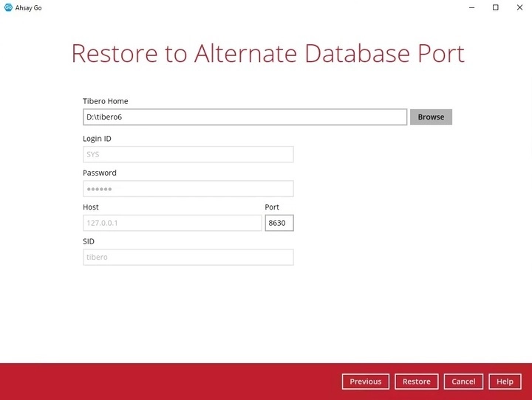Click the Restore to Alternate Database Port heading
Screen dimensions: 532x400
[x=267, y=54]
